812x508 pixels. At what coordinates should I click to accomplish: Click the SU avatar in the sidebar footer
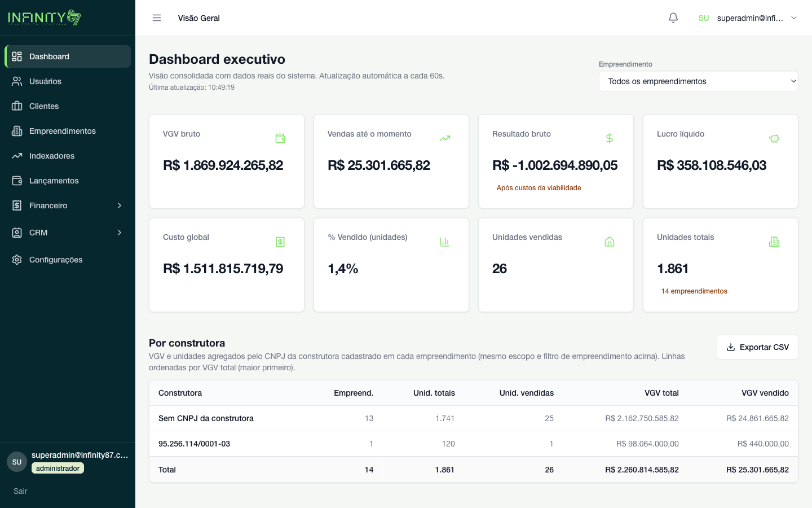(x=17, y=462)
